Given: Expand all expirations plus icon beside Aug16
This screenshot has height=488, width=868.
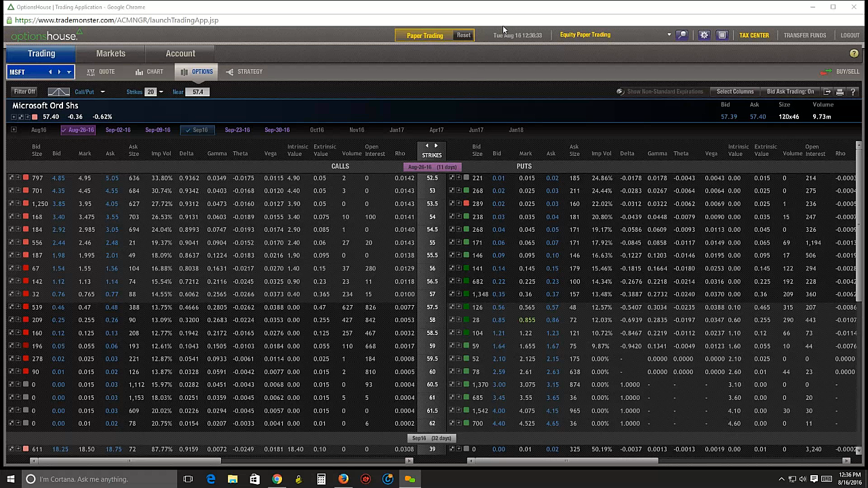Looking at the screenshot, I should [13, 130].
